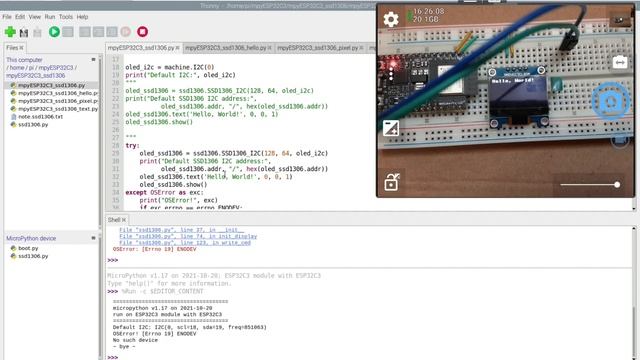Navigate to the pi folder in path

(x=31, y=67)
